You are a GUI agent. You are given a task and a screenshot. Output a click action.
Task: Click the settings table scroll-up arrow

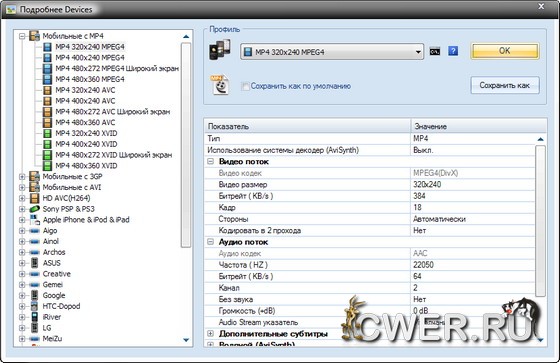[540, 139]
